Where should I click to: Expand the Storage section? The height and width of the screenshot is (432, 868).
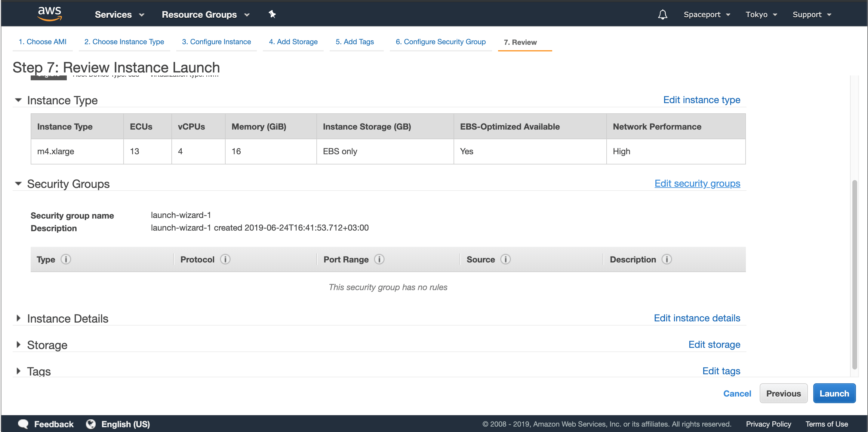[19, 345]
